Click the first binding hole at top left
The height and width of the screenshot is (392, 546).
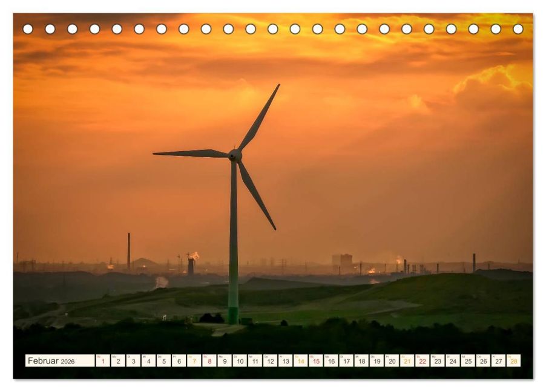tap(28, 29)
